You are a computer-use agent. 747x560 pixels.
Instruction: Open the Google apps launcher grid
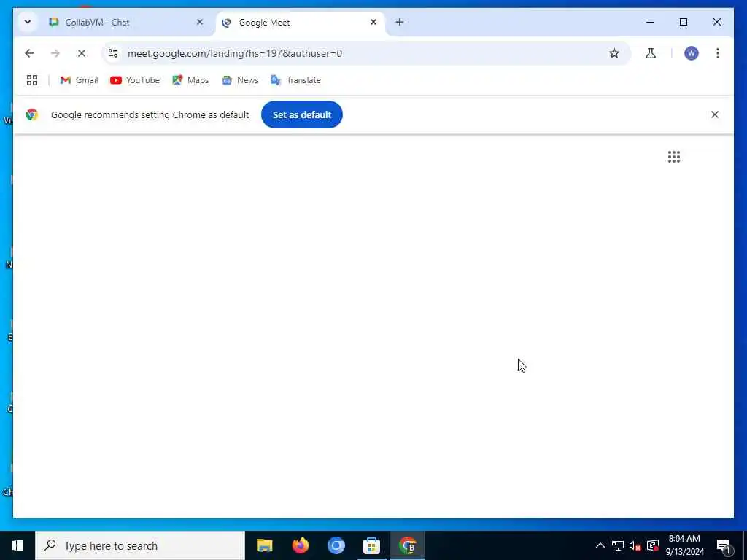(673, 157)
